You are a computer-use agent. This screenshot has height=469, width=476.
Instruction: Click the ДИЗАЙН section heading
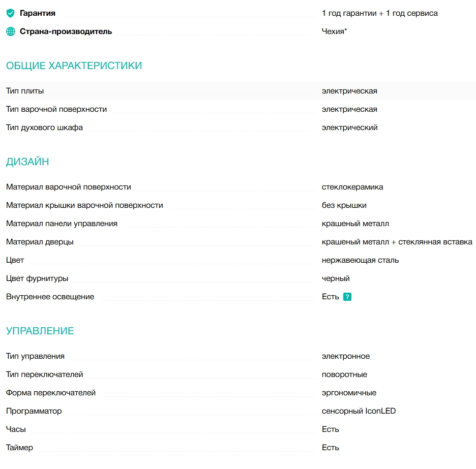27,162
